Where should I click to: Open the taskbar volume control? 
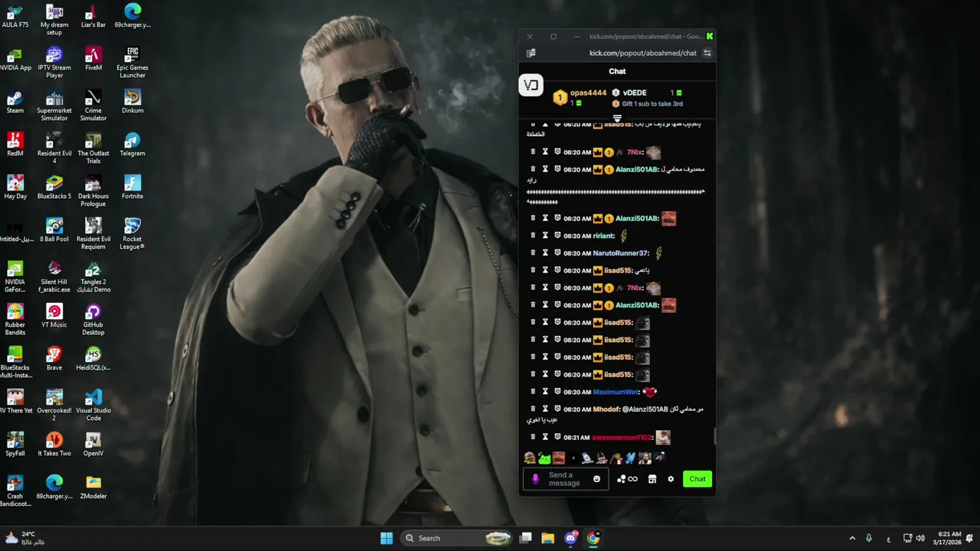coord(920,538)
